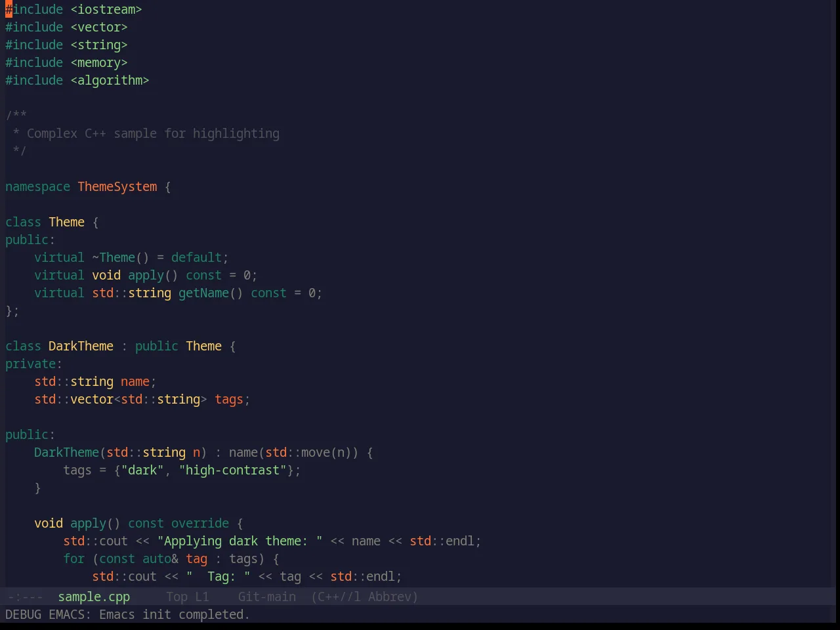Click 'endl' on the 'Applying dark theme' line
Image resolution: width=840 pixels, height=630 pixels.
tap(460, 541)
